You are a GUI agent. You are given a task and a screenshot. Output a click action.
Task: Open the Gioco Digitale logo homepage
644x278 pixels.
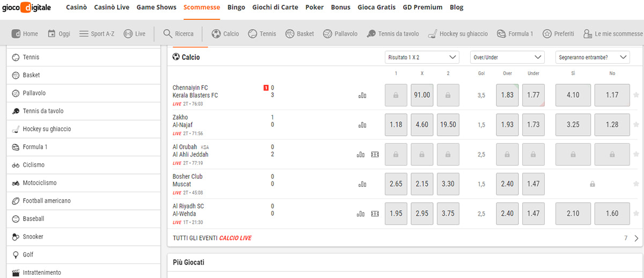[28, 8]
